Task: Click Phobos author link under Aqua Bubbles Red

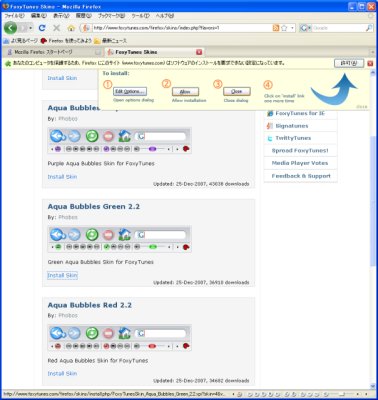Action: [x=68, y=315]
